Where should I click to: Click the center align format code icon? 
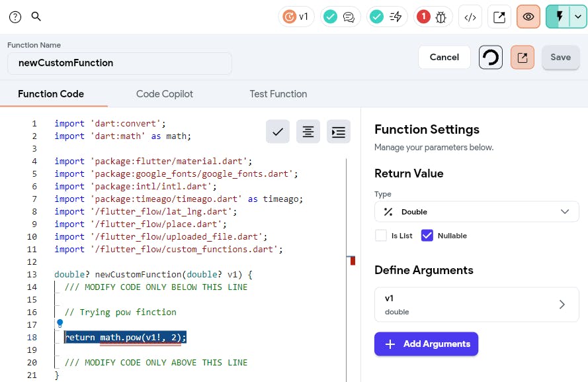tap(308, 132)
